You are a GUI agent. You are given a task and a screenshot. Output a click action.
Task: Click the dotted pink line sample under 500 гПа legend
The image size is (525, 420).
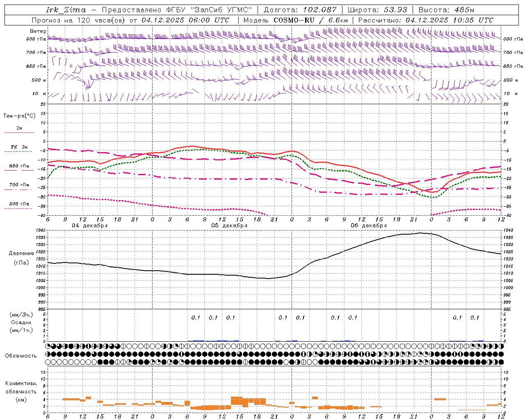(x=18, y=208)
